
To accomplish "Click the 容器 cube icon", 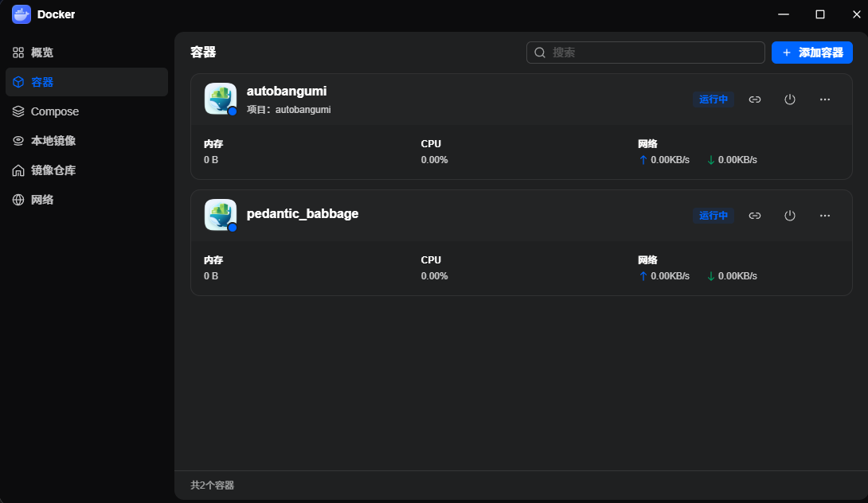I will point(18,82).
